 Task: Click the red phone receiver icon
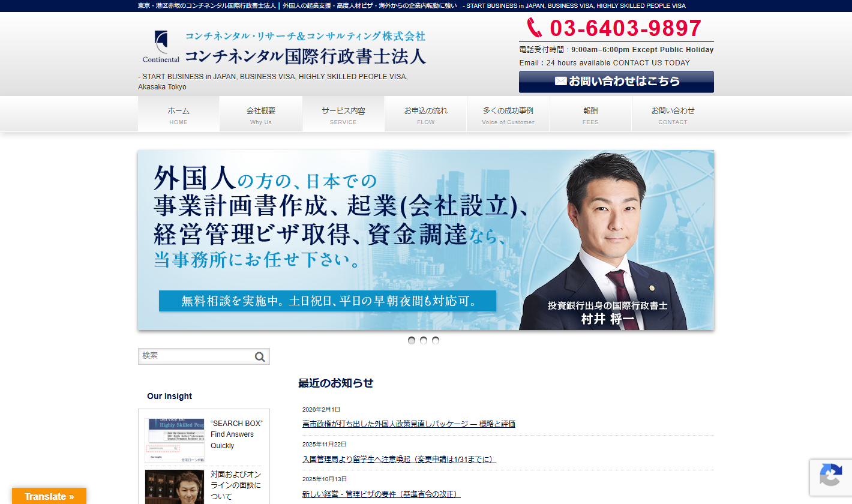(533, 27)
